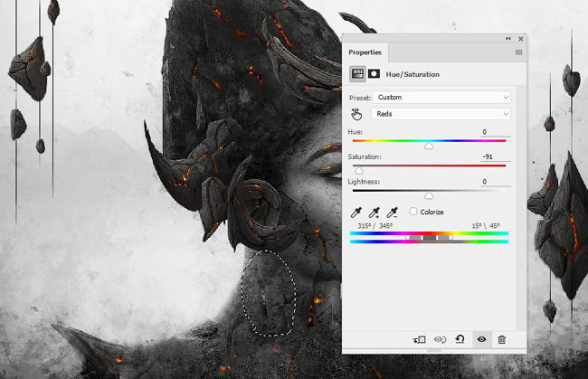Clip adjustment to layer below

pyautogui.click(x=419, y=339)
